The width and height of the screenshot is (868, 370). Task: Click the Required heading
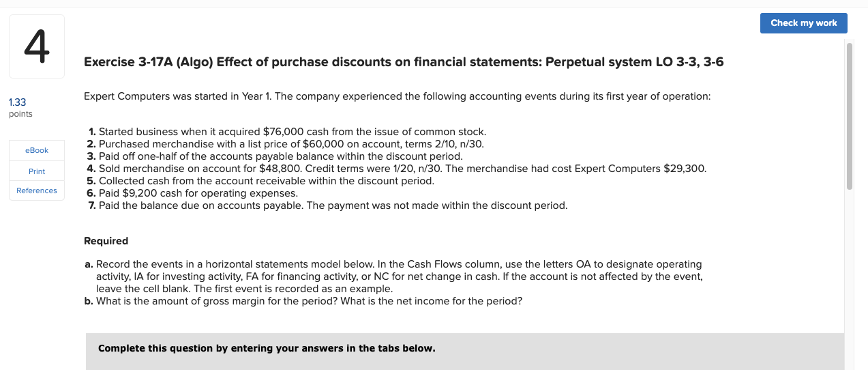tap(106, 241)
